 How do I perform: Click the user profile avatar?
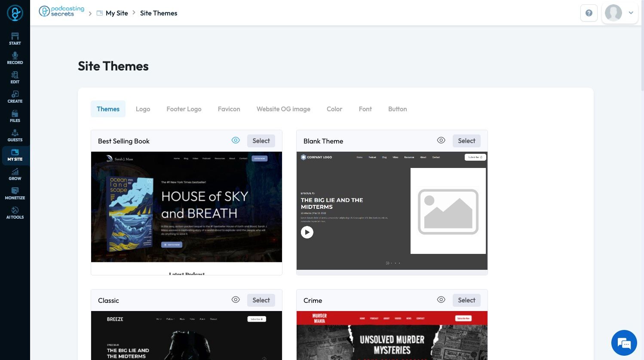coord(613,13)
